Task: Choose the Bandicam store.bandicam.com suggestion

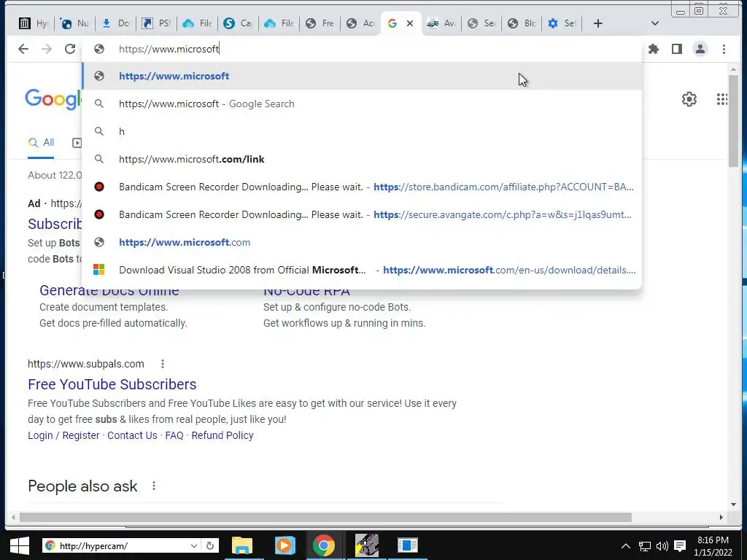Action: pyautogui.click(x=362, y=187)
